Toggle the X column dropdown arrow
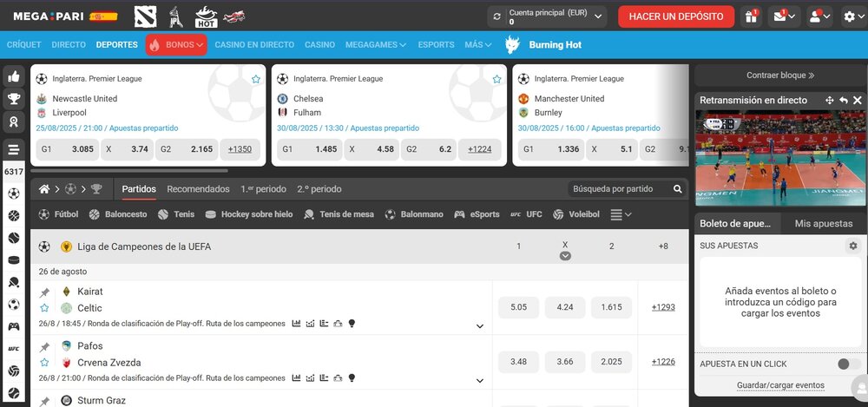 tap(565, 256)
